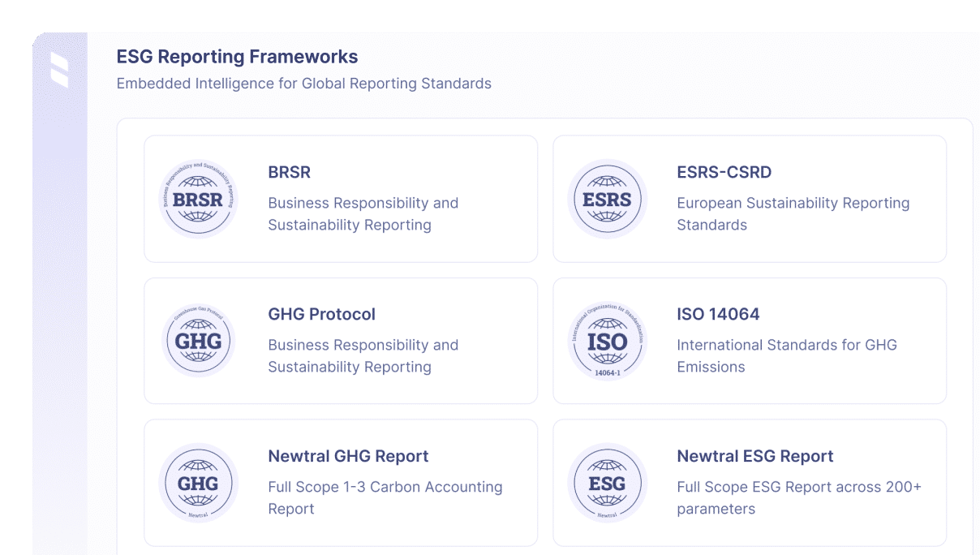Click 'Full Scope 1-3 Carbon Accounting Report' text

tap(385, 498)
